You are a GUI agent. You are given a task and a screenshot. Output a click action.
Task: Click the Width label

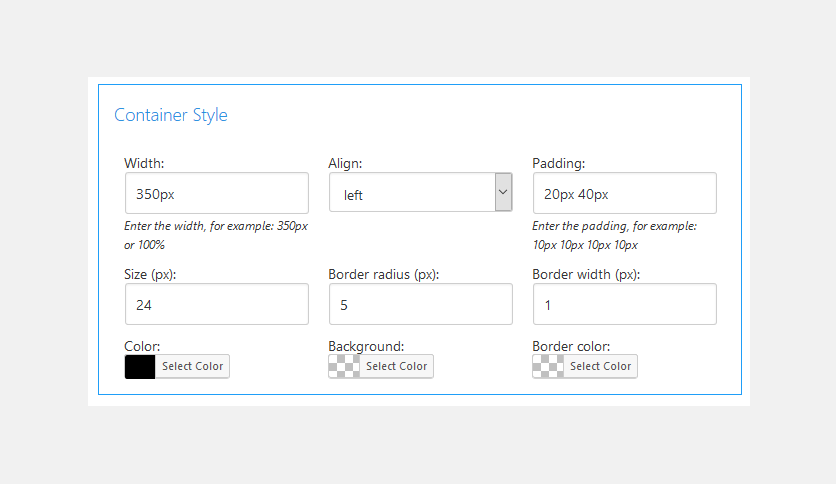point(144,163)
